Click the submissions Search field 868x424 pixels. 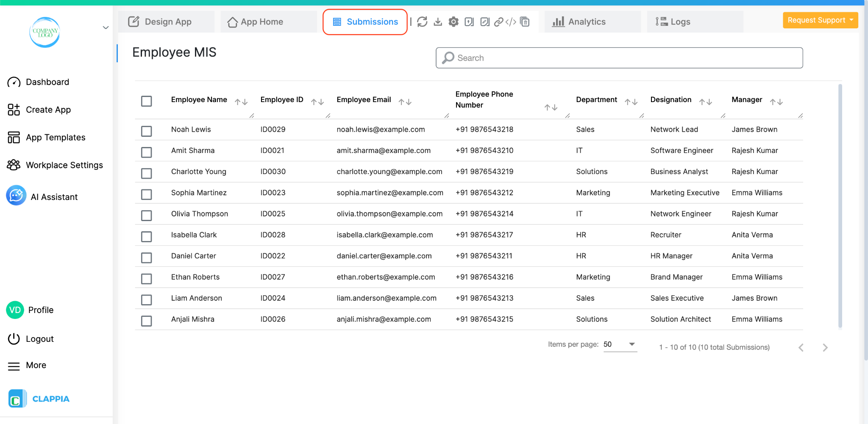[619, 58]
